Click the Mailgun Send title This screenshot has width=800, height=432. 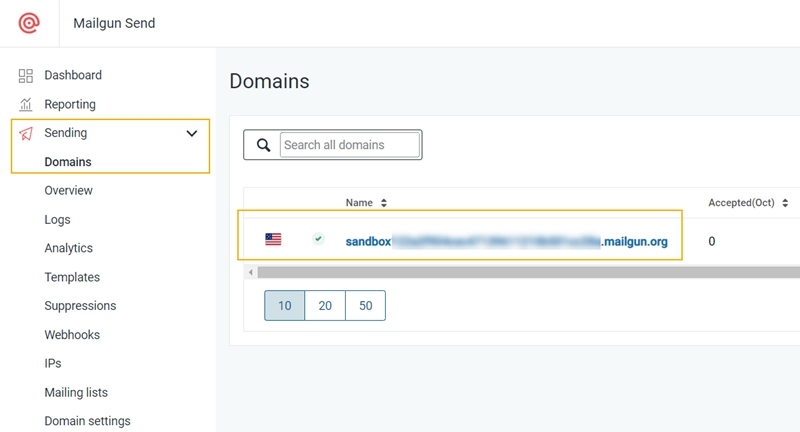[114, 23]
